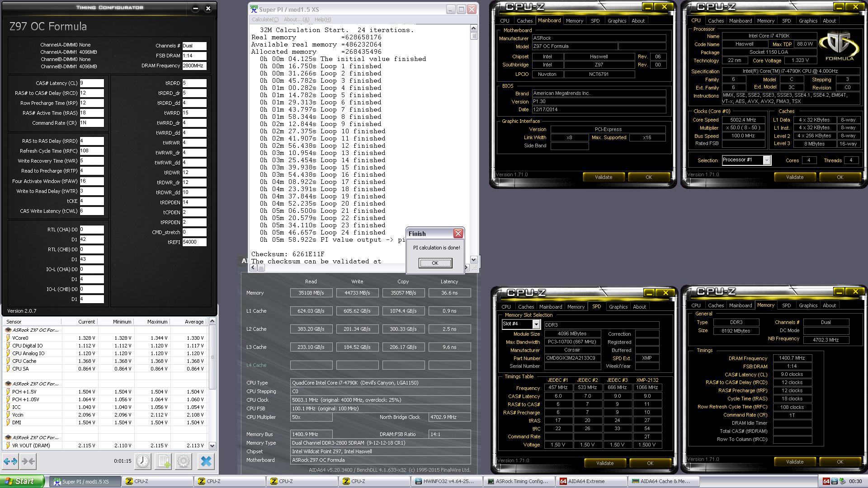868x488 pixels.
Task: Click the HWiNFO log file icon
Action: click(x=163, y=461)
